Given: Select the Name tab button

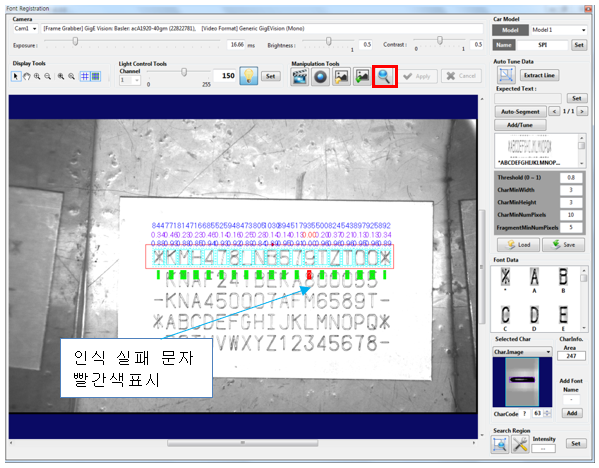Looking at the screenshot, I should click(503, 45).
